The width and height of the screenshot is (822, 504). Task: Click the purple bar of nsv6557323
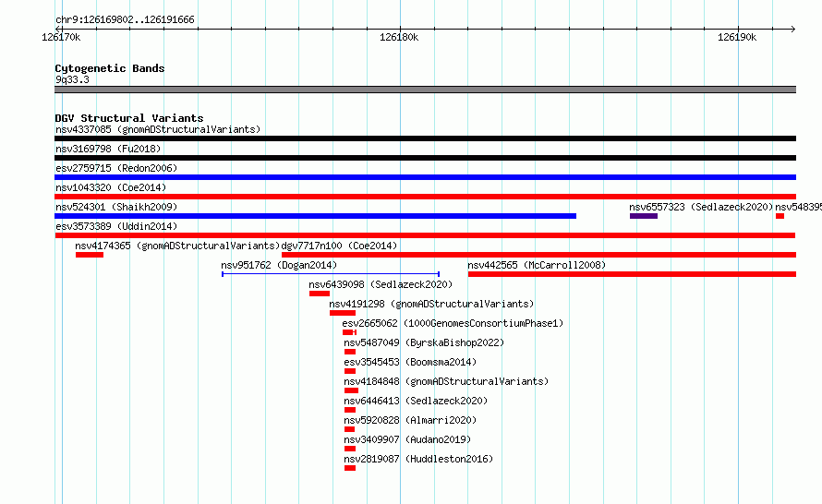click(x=644, y=216)
